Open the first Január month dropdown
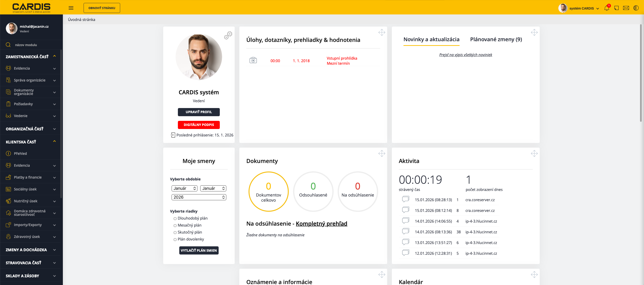The image size is (644, 285). tap(184, 188)
